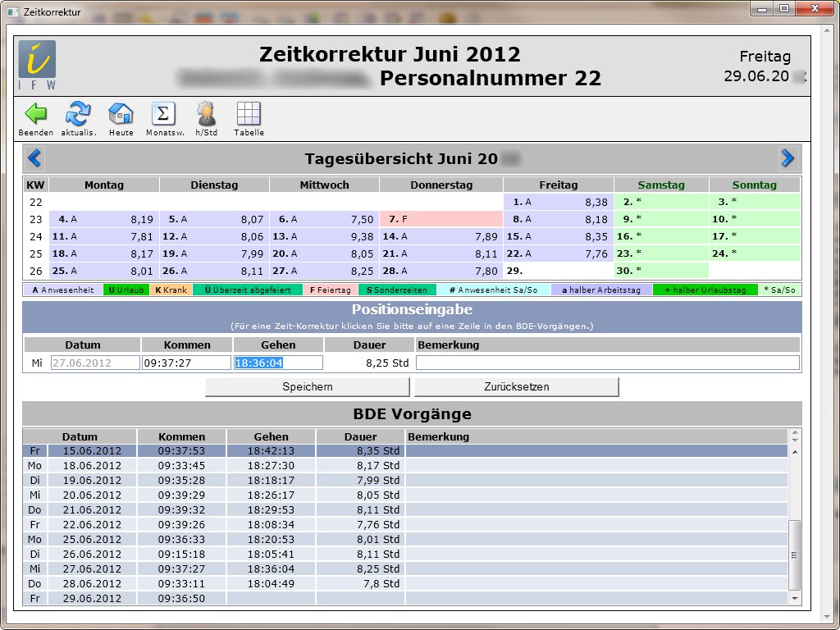Click the h/Std person icon

pos(205,114)
